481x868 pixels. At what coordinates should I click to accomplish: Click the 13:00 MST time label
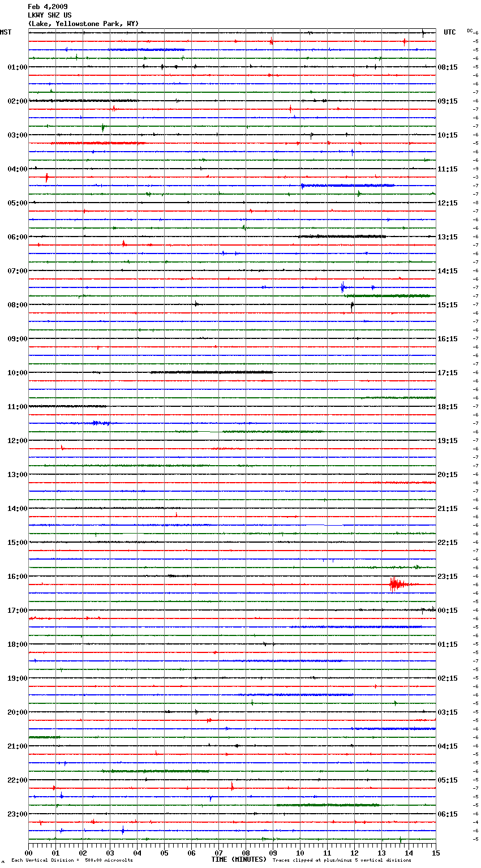tap(18, 475)
